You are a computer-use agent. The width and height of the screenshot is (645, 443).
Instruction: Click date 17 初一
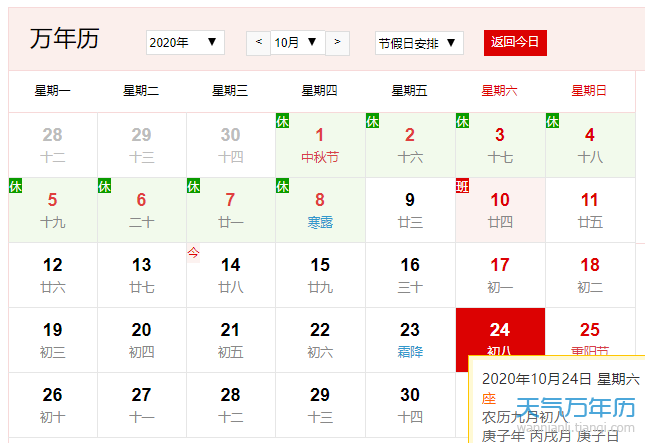(500, 275)
